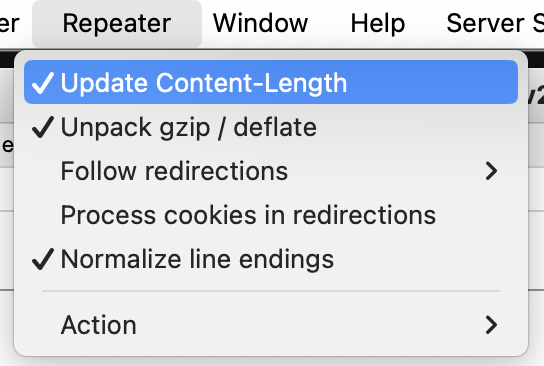Click the chevron arrow on the Action row
Screen dimensions: 544x366
491,325
